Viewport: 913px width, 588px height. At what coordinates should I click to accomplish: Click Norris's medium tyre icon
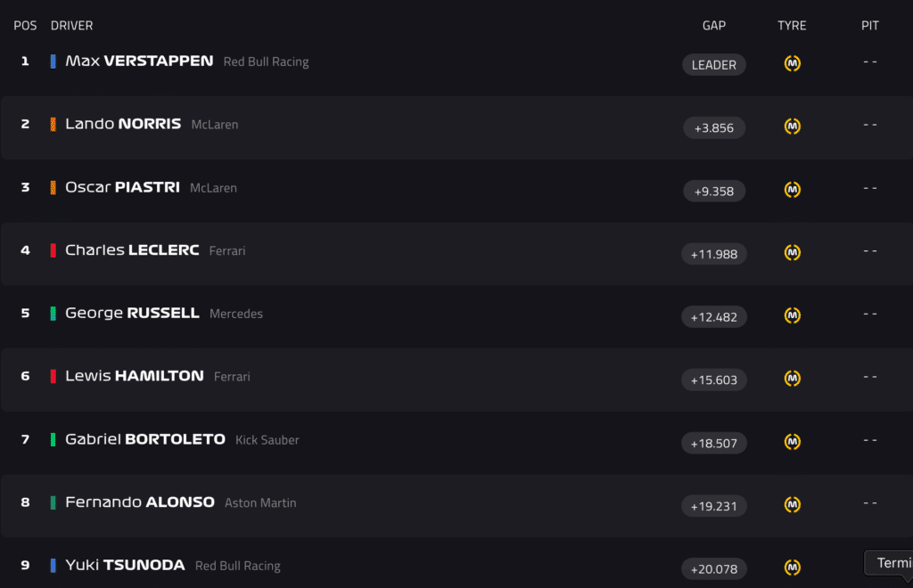point(792,127)
